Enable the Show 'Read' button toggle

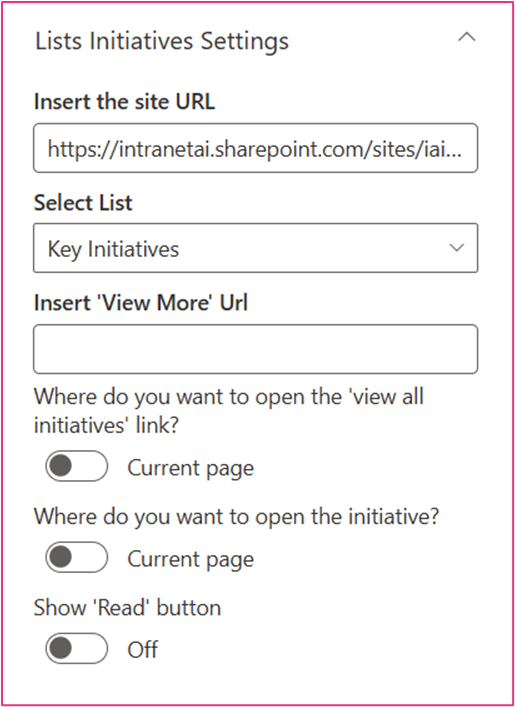76,648
